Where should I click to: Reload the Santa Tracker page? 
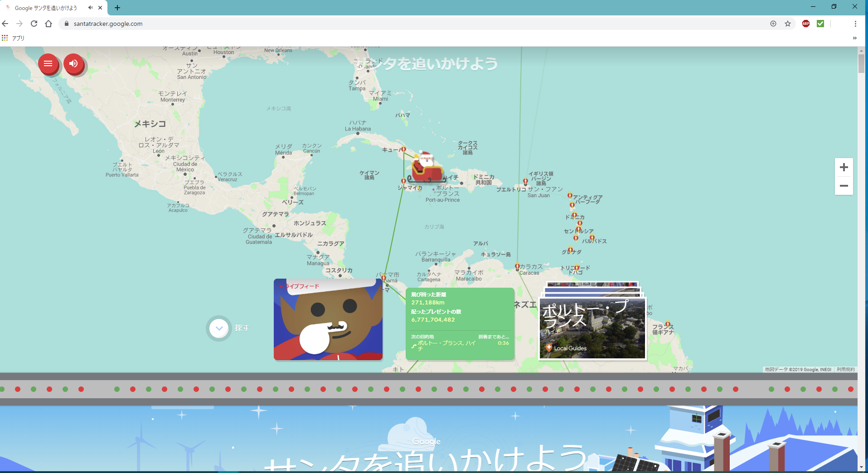(x=34, y=24)
